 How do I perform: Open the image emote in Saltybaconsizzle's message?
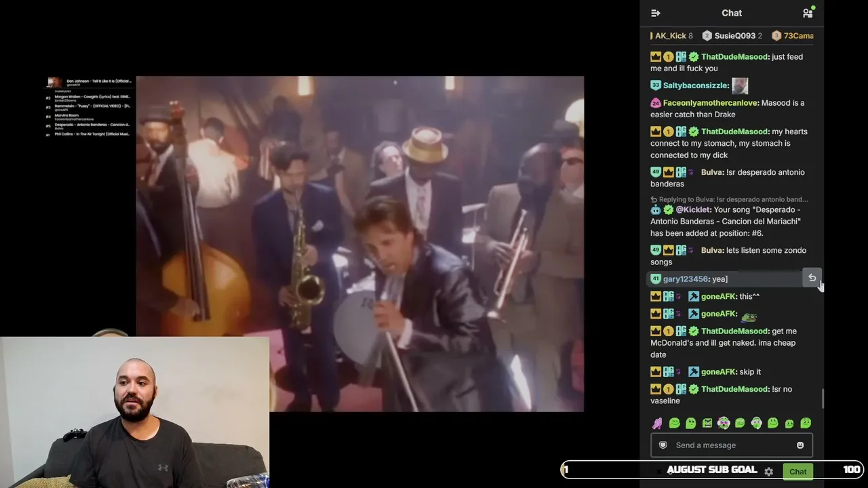pyautogui.click(x=740, y=85)
